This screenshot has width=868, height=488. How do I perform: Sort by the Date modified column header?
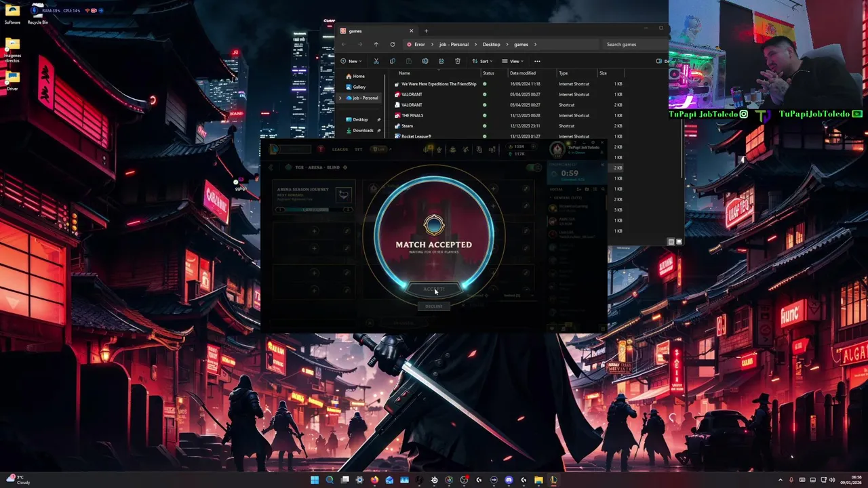point(523,73)
